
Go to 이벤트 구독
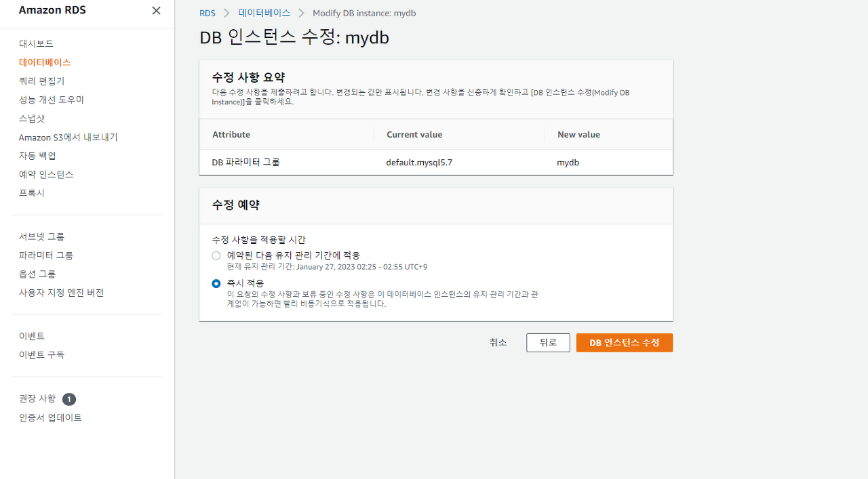[x=42, y=354]
